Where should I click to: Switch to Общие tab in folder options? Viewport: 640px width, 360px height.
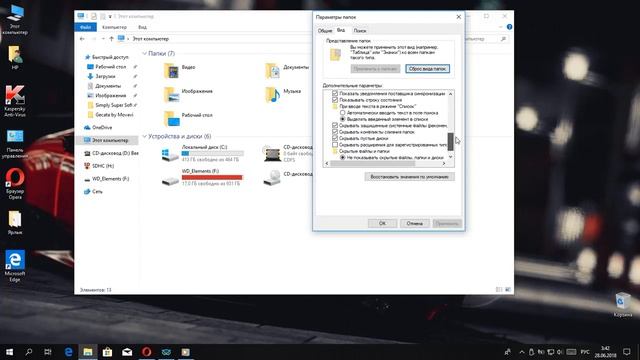[325, 31]
